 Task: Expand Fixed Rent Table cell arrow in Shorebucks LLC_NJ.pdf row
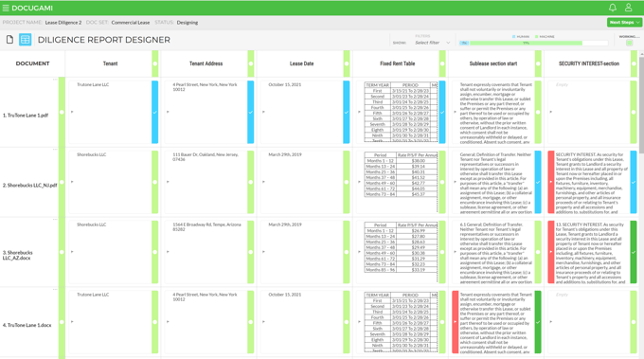click(x=359, y=182)
